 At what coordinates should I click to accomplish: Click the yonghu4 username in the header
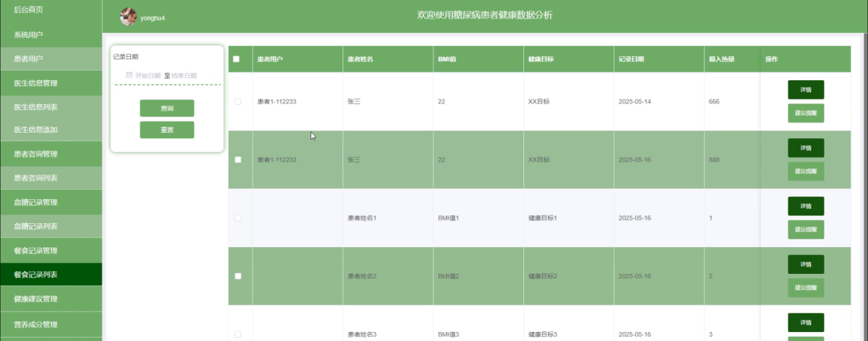[x=153, y=18]
